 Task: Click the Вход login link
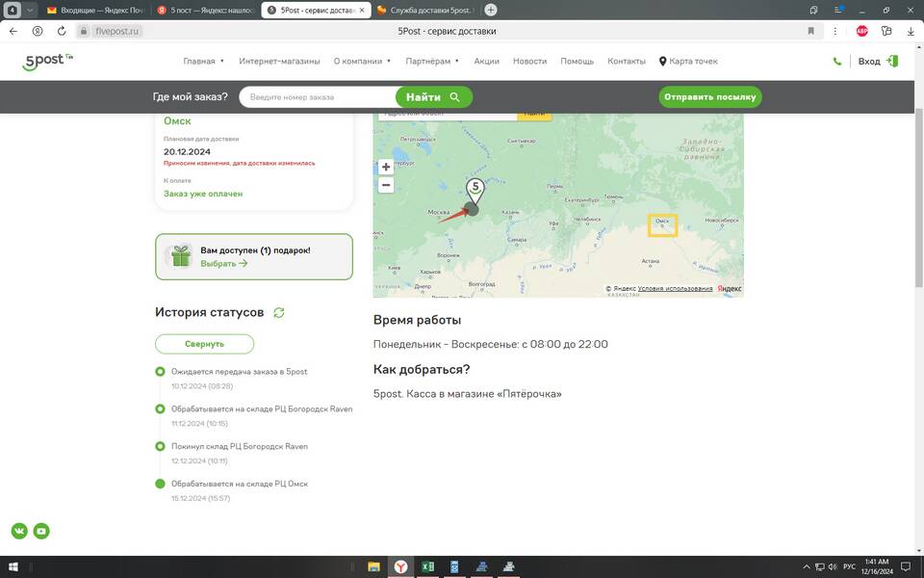(869, 62)
